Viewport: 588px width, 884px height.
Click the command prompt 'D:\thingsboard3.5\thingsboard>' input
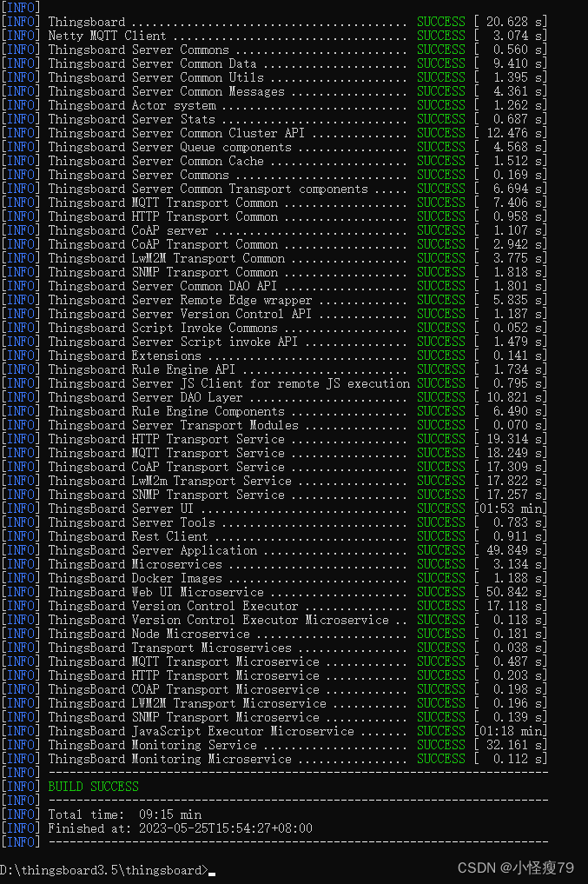click(108, 870)
